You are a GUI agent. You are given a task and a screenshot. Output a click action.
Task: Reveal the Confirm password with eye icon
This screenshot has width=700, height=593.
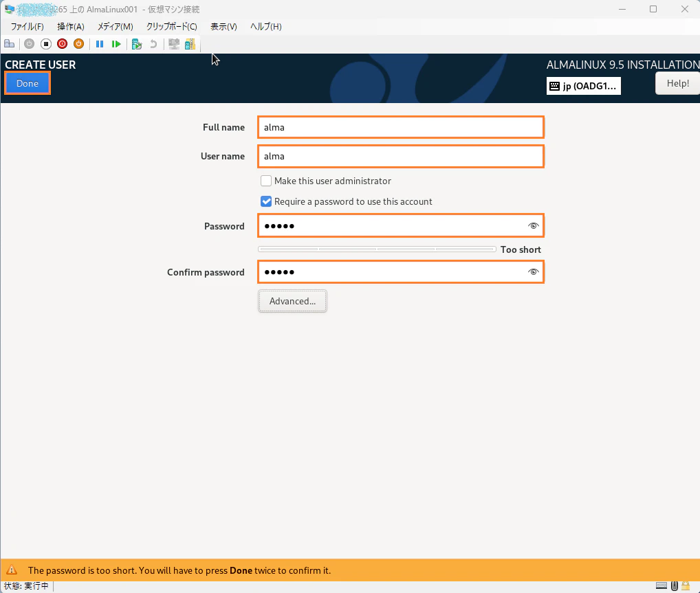point(533,271)
